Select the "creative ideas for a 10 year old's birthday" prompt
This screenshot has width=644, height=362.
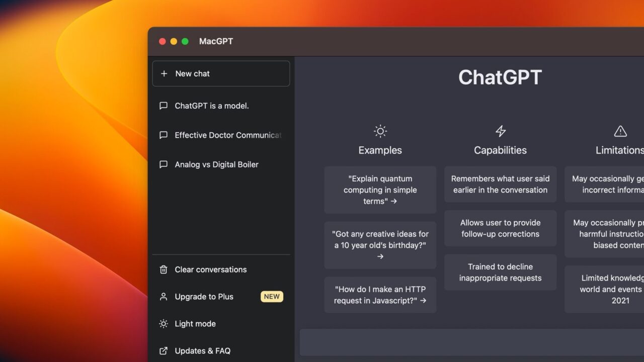point(380,245)
